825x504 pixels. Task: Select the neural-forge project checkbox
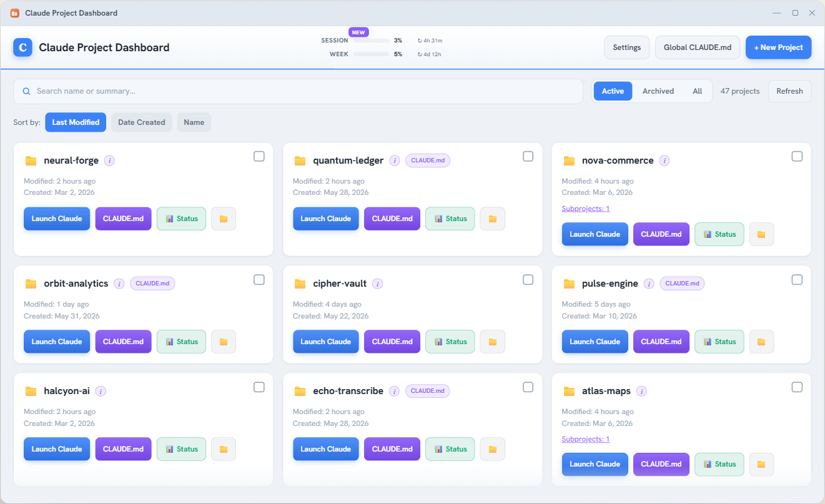[259, 156]
